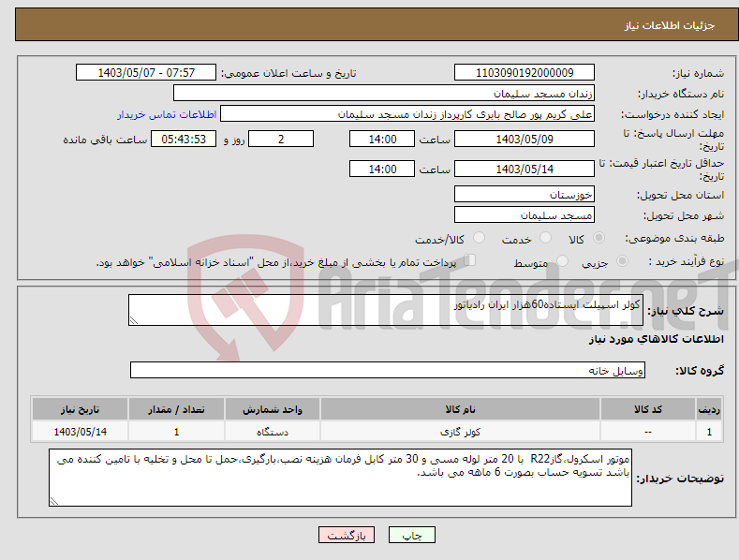
Task: Click the remaining days field showing 2
Action: (x=281, y=139)
